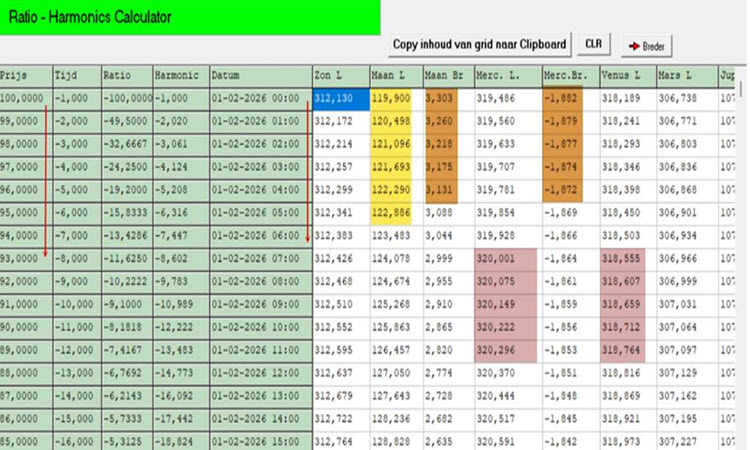Click the highlighted Zon L cell 312,130
Screen dimensions: 750x450
tap(341, 99)
